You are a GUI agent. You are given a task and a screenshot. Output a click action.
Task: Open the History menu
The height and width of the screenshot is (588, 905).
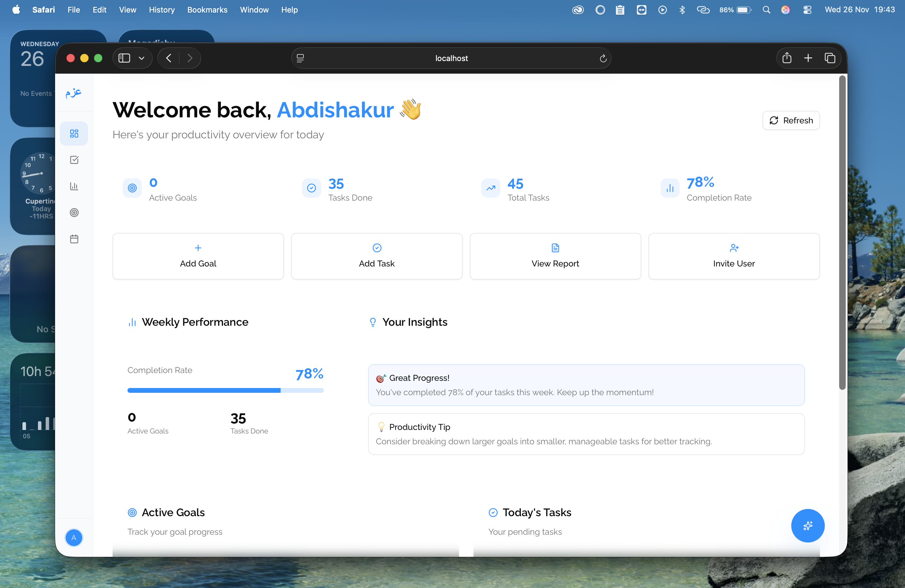[162, 10]
